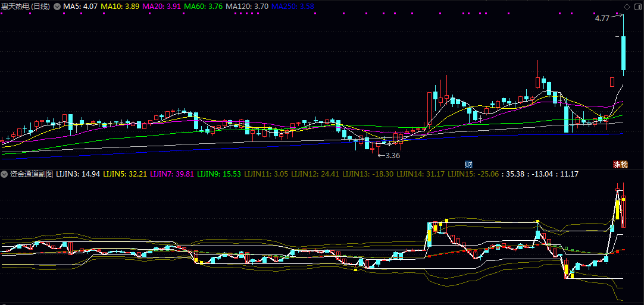Select the MA250: 3.58 blue label
This screenshot has height=305, width=644.
293,7
